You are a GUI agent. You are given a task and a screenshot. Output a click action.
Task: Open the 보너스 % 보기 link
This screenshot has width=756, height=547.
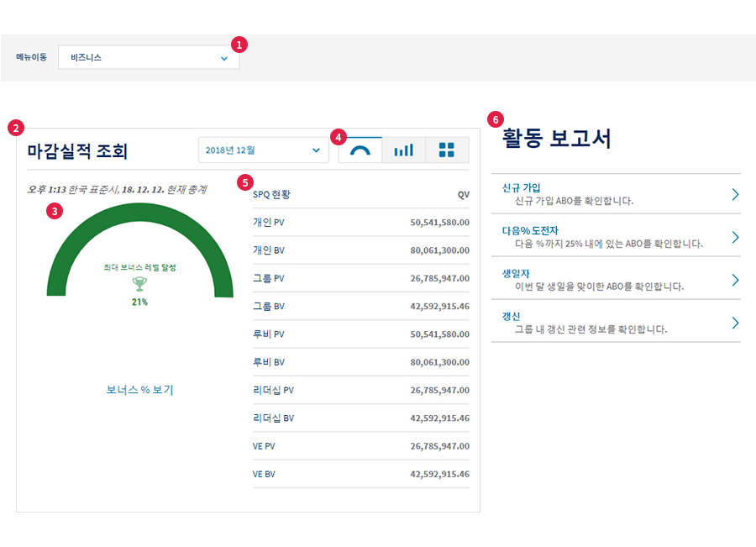click(139, 390)
